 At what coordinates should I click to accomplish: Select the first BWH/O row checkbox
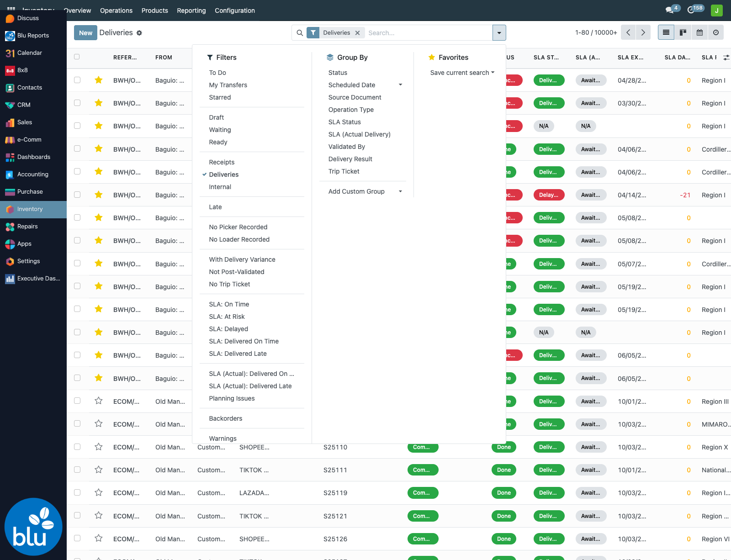(x=77, y=80)
